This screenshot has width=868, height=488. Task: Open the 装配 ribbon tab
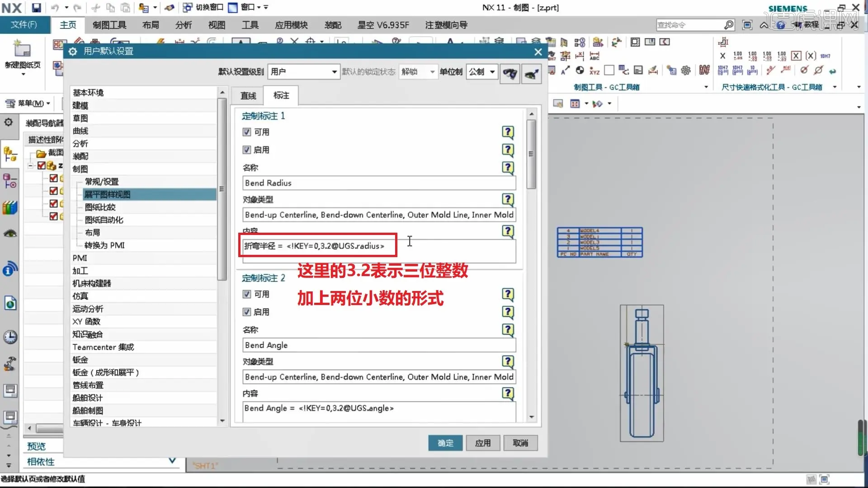pyautogui.click(x=333, y=25)
